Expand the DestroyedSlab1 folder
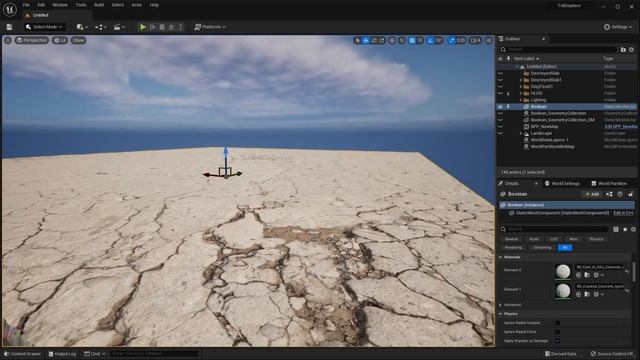The image size is (640, 360). (x=521, y=80)
